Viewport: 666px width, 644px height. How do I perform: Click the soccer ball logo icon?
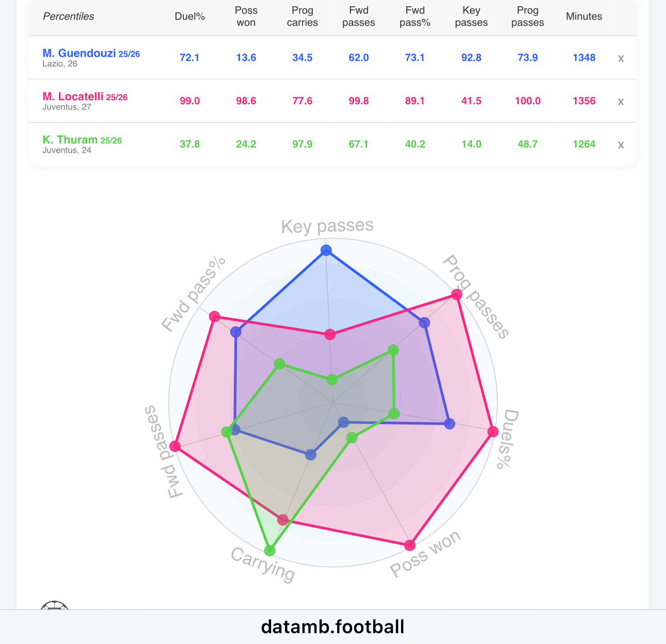tap(55, 605)
